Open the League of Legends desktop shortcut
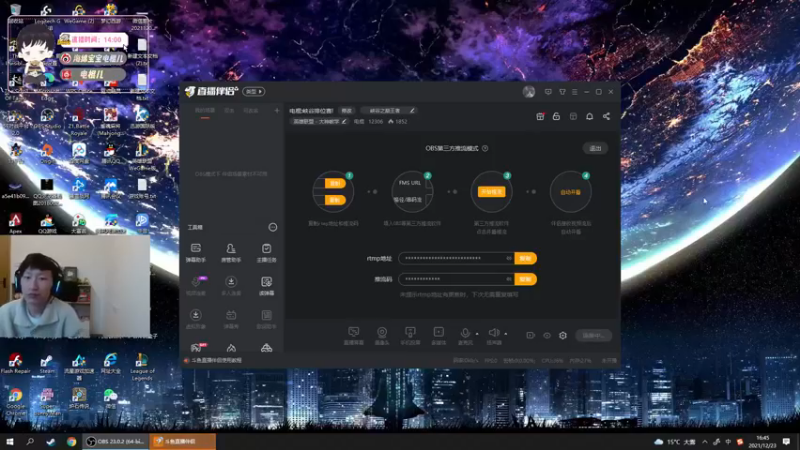This screenshot has height=450, width=800. coord(141,366)
